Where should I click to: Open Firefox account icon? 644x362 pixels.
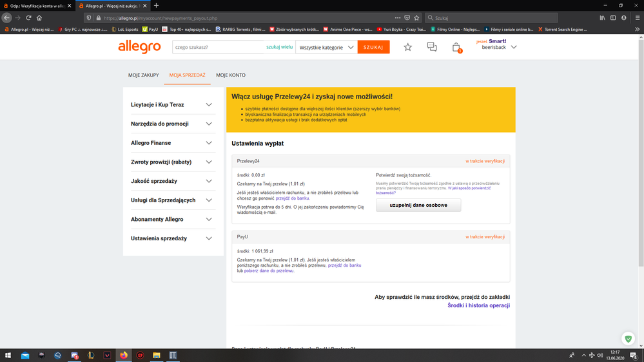[623, 17]
